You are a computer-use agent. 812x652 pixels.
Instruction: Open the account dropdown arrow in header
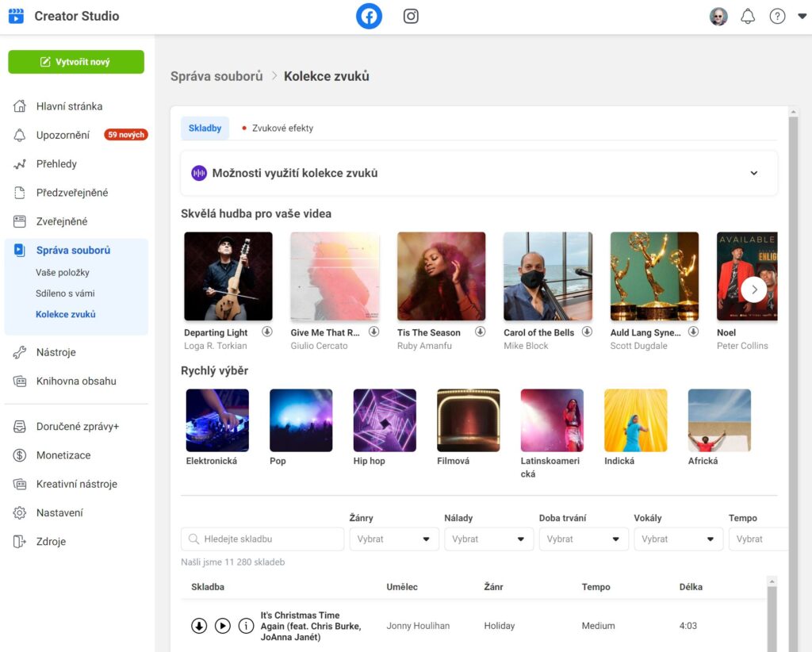[802, 16]
